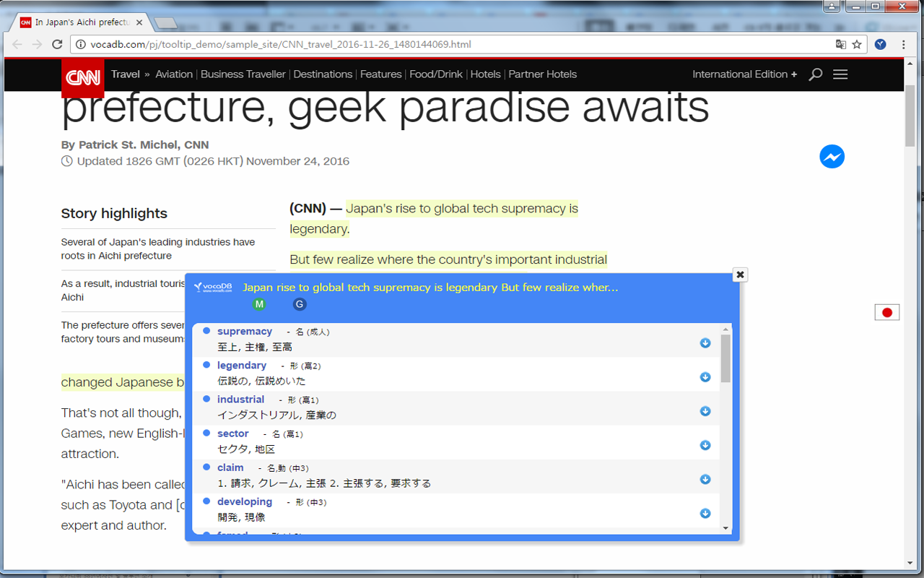Viewport: 924px width, 578px height.
Task: Toggle the blue dot beside sector
Action: pyautogui.click(x=206, y=433)
